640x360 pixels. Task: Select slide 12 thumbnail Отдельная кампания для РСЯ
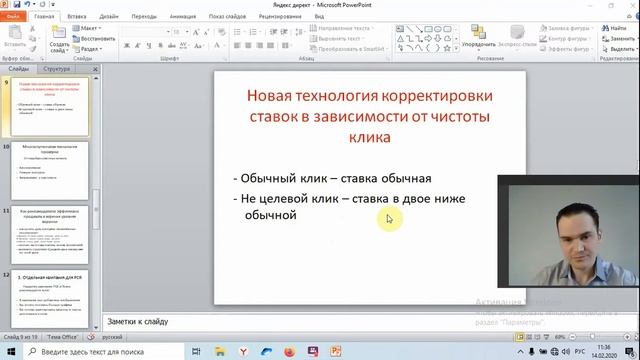49,299
